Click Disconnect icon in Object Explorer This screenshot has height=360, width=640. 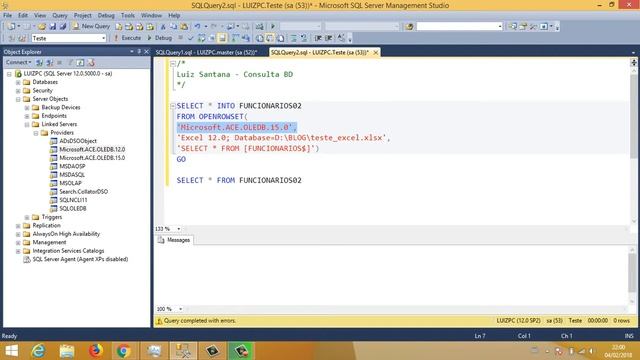point(49,62)
